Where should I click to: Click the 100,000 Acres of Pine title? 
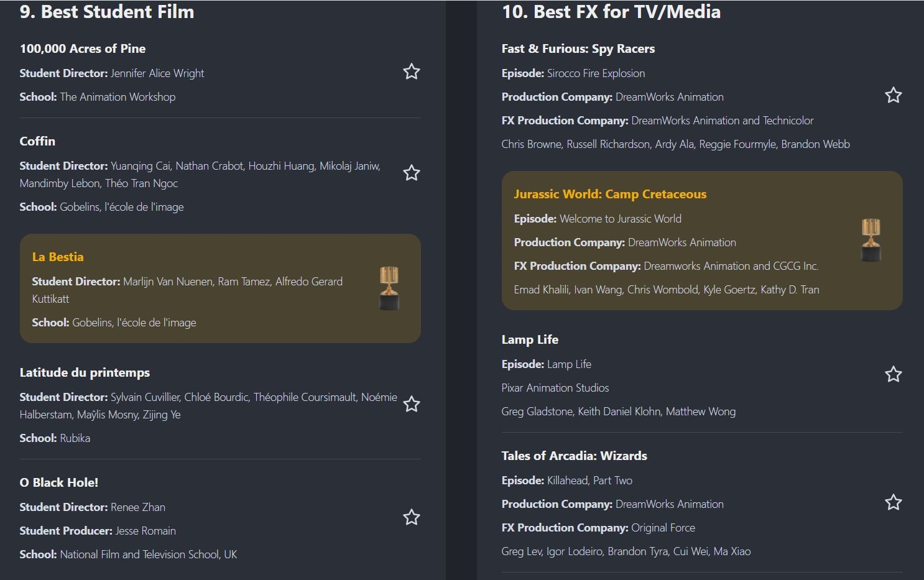tap(83, 48)
